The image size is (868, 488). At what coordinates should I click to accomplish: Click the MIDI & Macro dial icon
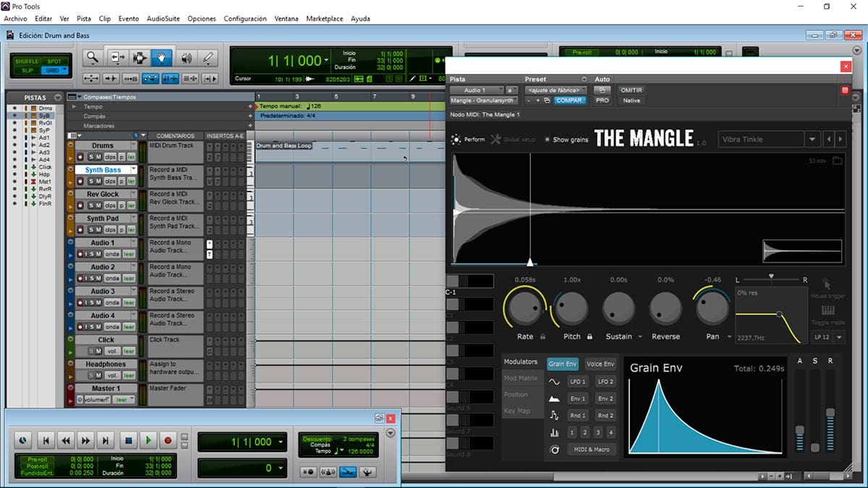(555, 450)
